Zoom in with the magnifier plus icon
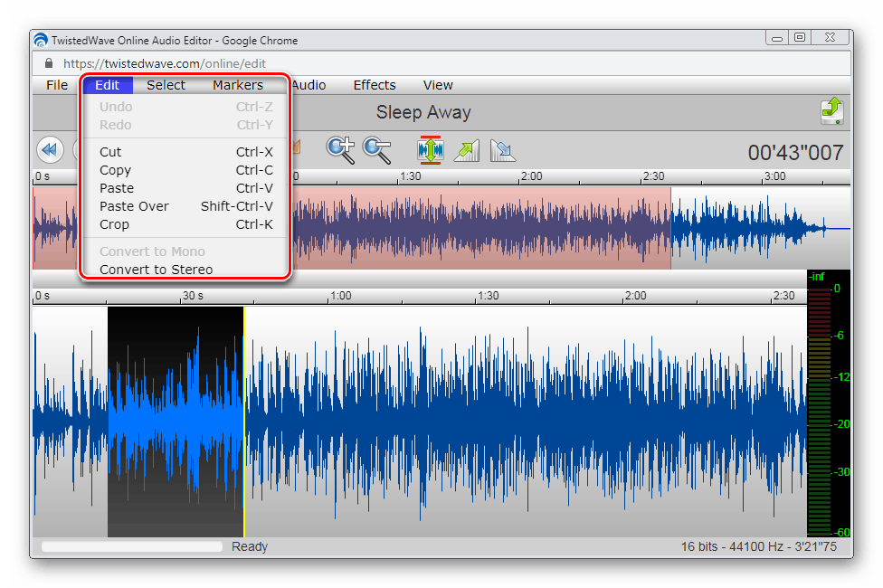883x588 pixels. pyautogui.click(x=341, y=150)
